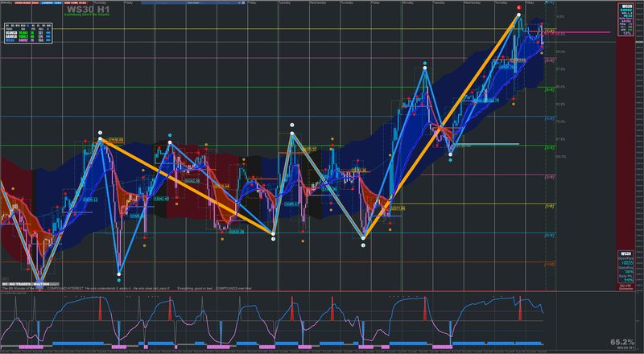Click the XU v50 Universe label
This screenshot has width=644, height=354.
pos(626,287)
